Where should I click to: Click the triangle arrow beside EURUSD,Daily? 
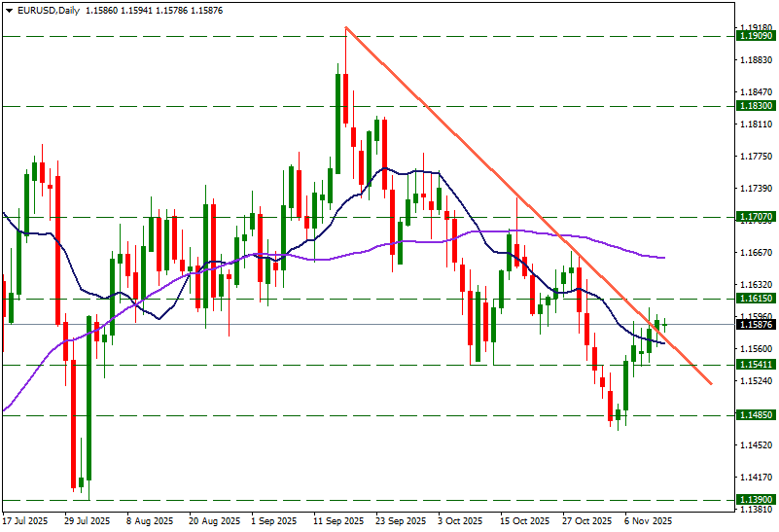point(8,9)
